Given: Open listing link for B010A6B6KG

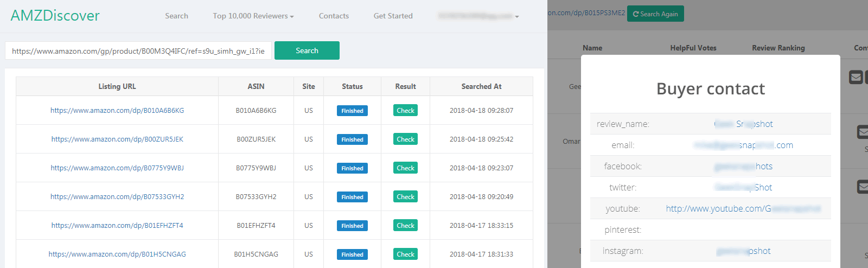Looking at the screenshot, I should pos(117,110).
